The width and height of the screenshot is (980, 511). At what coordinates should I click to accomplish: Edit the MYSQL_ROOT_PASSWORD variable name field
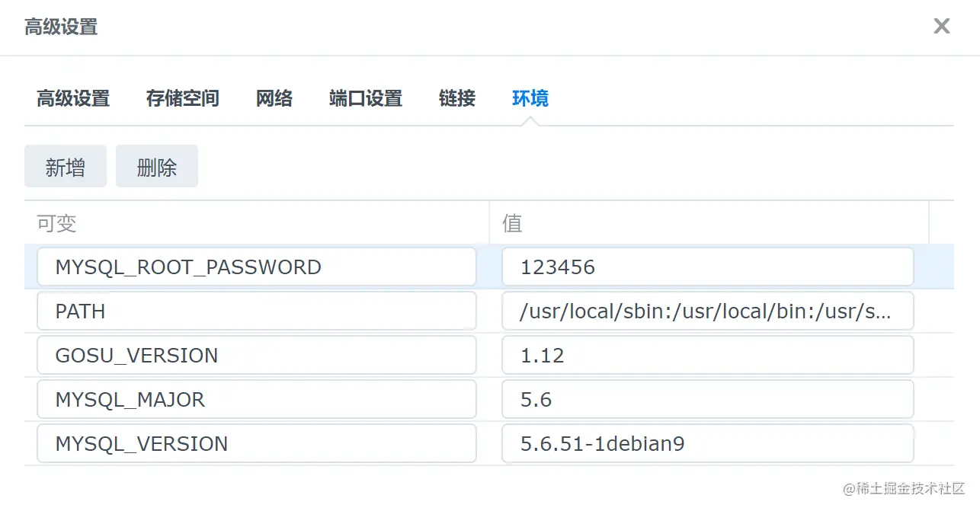(x=257, y=267)
